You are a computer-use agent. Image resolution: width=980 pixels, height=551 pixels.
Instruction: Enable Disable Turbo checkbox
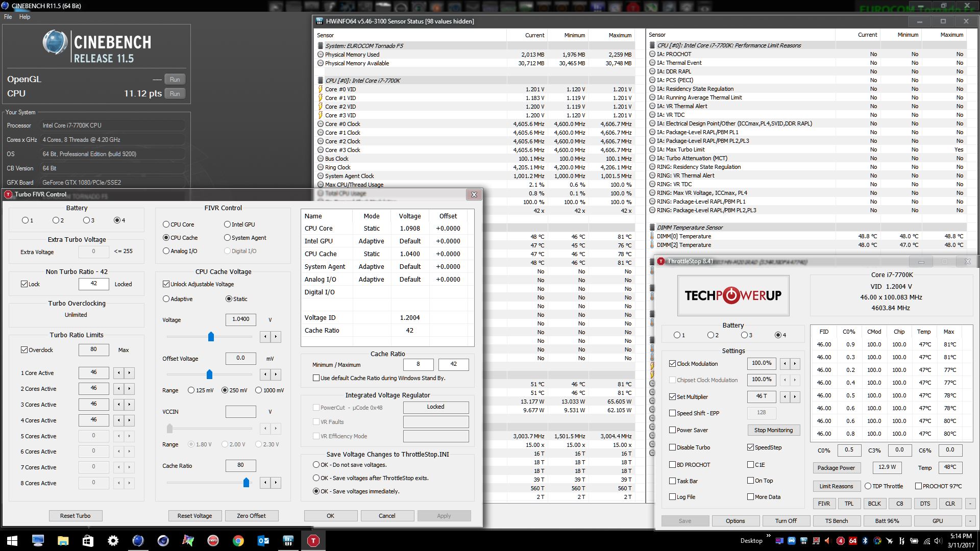click(673, 447)
